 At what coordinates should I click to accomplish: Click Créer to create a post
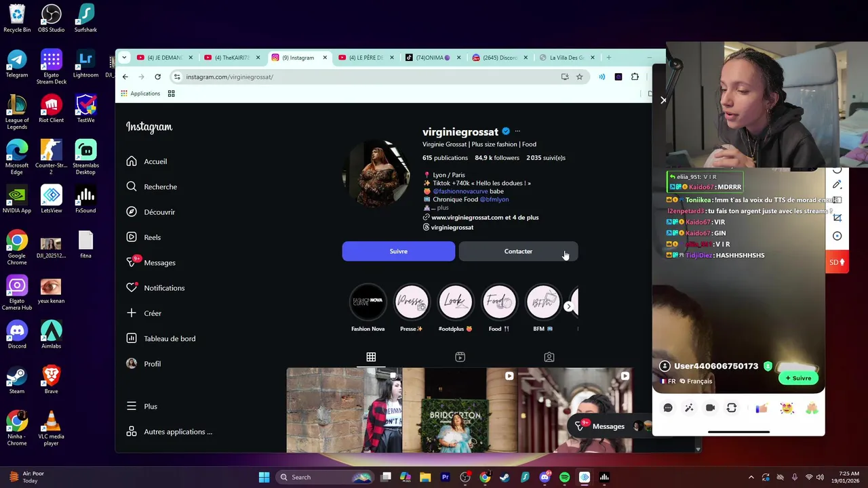[144, 313]
